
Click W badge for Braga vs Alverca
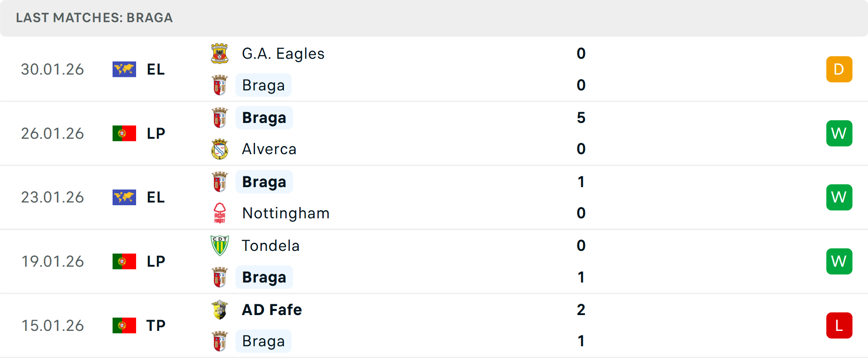839,133
